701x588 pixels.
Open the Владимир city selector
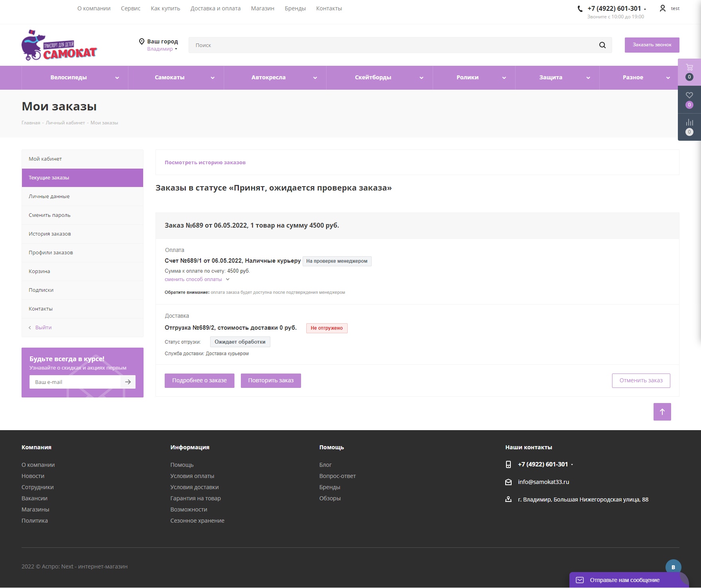162,49
